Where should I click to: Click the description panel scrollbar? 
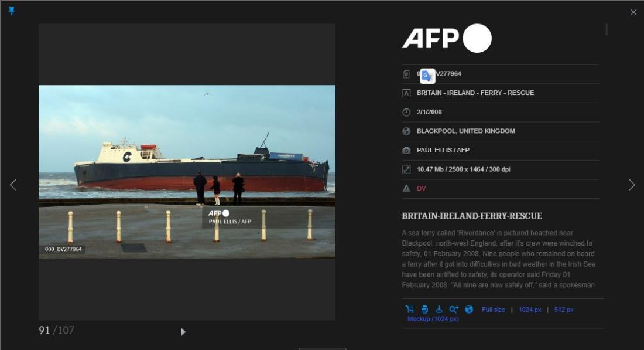pyautogui.click(x=607, y=29)
